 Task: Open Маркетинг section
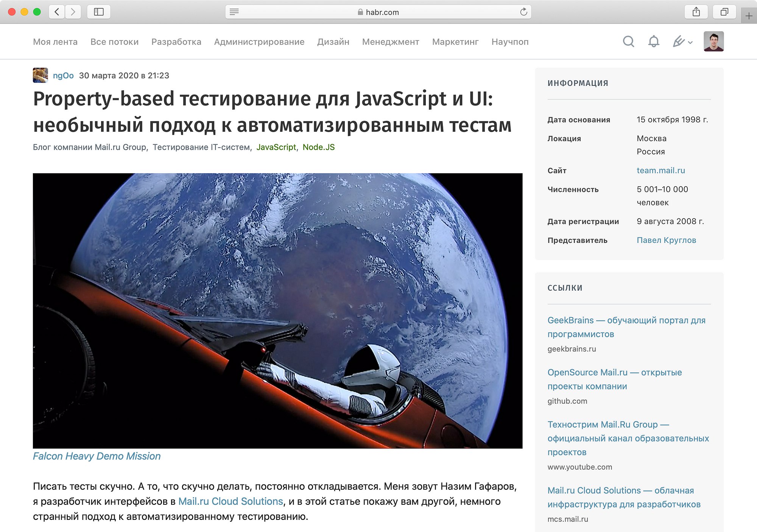[455, 42]
